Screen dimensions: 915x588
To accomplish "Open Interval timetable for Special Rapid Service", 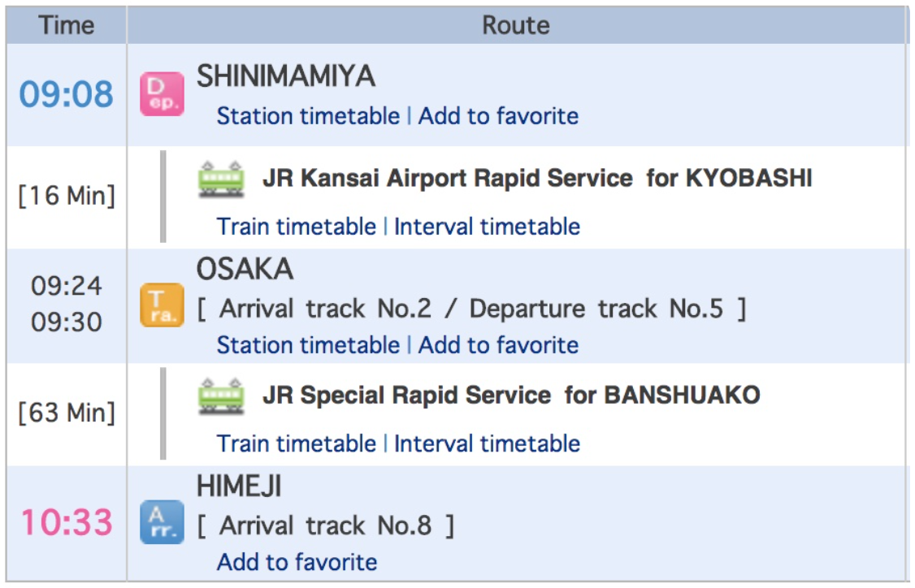I will [x=487, y=443].
